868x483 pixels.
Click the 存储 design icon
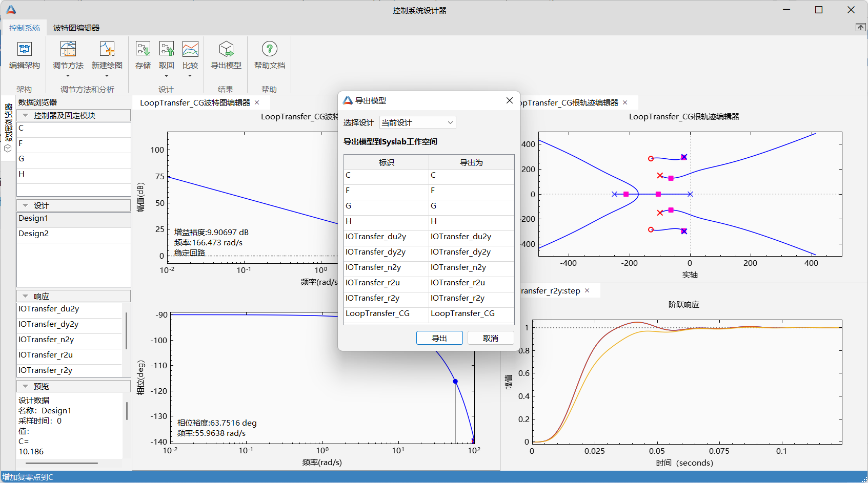click(x=143, y=49)
